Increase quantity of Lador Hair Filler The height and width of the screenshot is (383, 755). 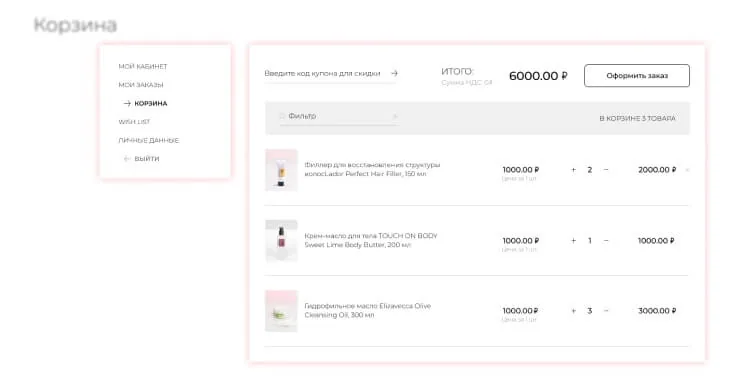(573, 170)
